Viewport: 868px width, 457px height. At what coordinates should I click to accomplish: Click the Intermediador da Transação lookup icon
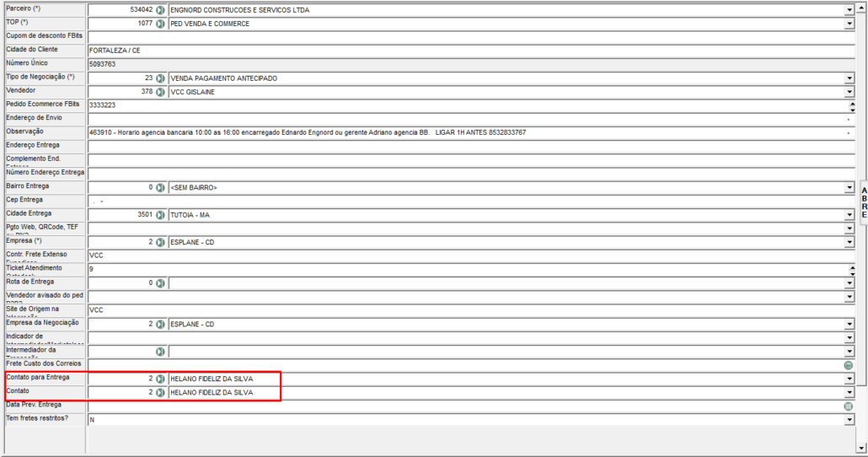tap(160, 352)
